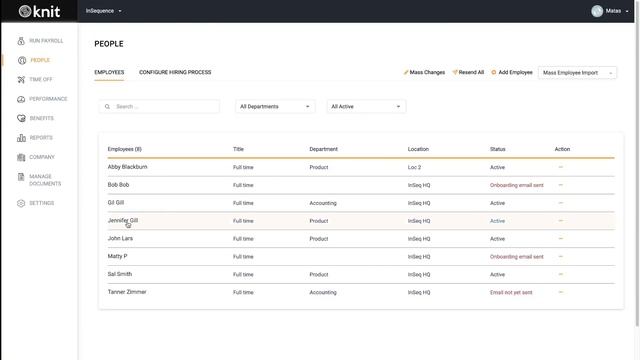Select the Benefits menu label

[42, 118]
